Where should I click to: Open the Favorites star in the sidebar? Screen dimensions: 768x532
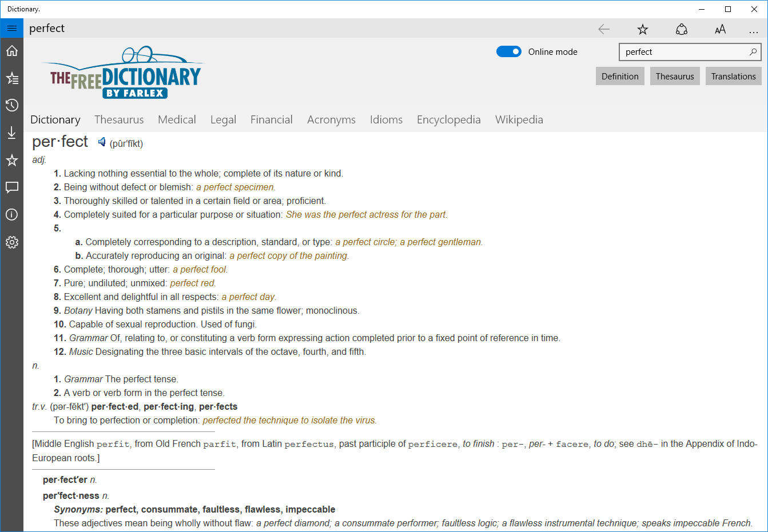[12, 160]
